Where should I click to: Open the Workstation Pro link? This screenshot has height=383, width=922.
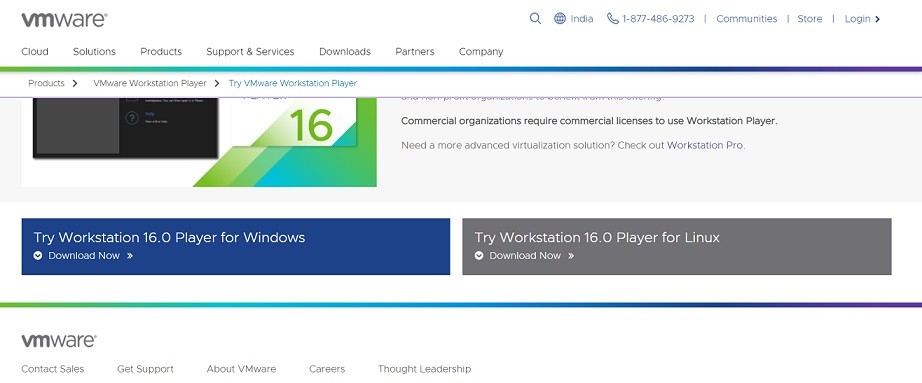pos(706,145)
